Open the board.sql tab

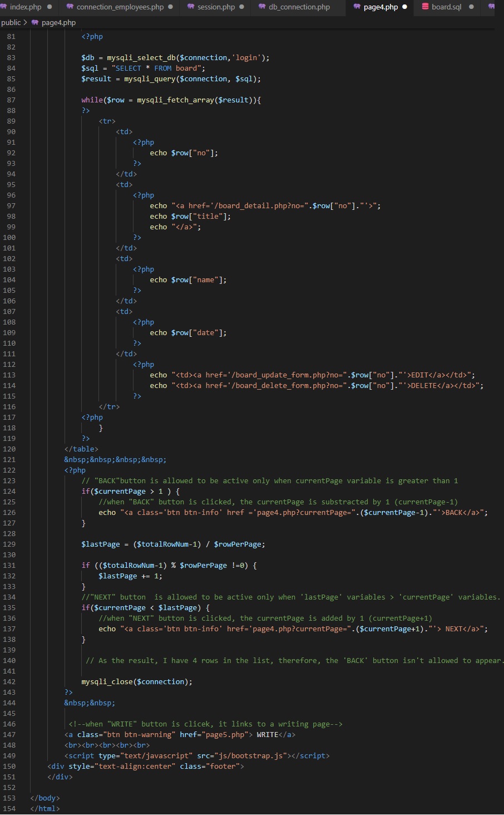(447, 7)
